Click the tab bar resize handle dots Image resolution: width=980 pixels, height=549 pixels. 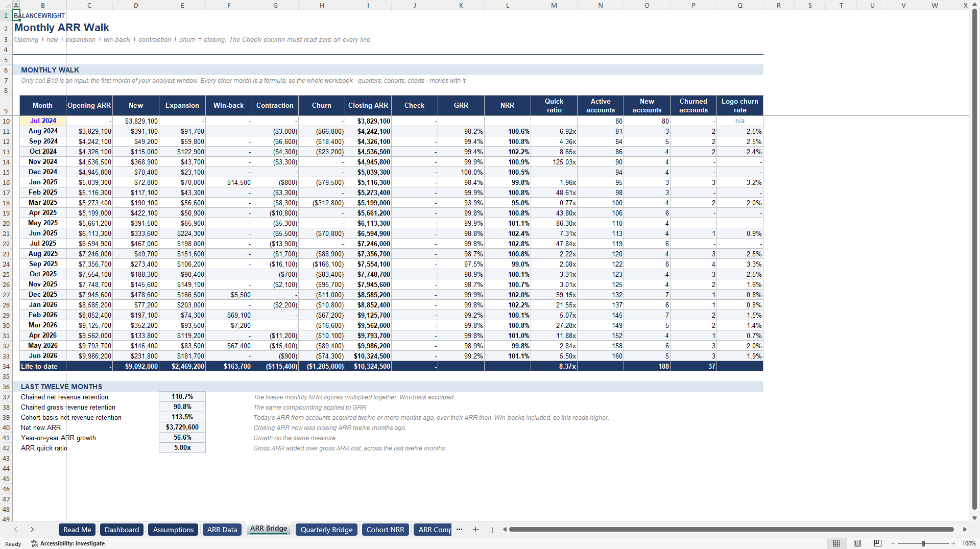point(492,530)
